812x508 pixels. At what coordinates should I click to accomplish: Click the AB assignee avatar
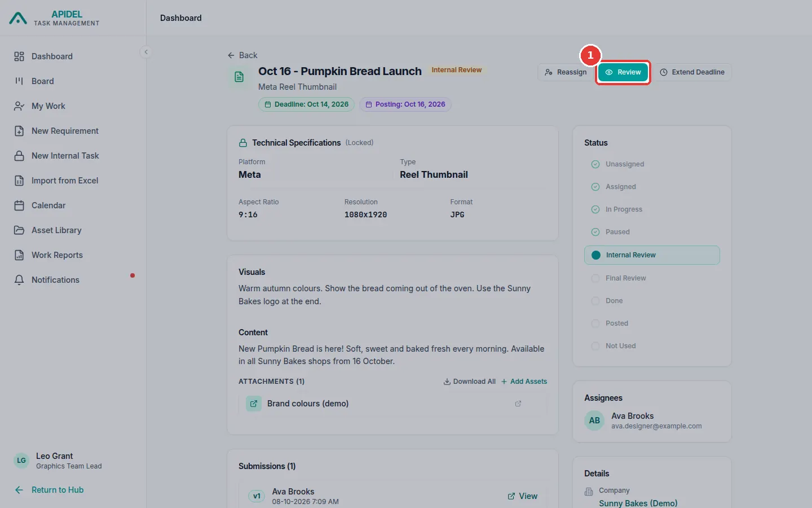(594, 421)
